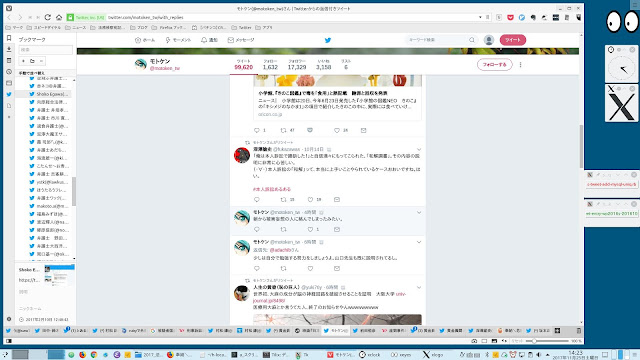Open the ブログ bookmarks bar folder
This screenshot has width=640, height=360.
pos(139,28)
